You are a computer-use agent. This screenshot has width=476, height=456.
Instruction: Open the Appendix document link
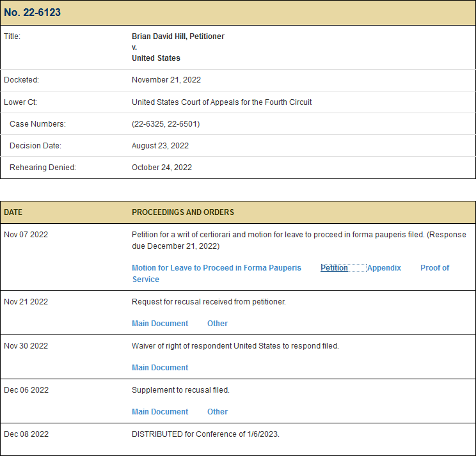[x=384, y=267]
